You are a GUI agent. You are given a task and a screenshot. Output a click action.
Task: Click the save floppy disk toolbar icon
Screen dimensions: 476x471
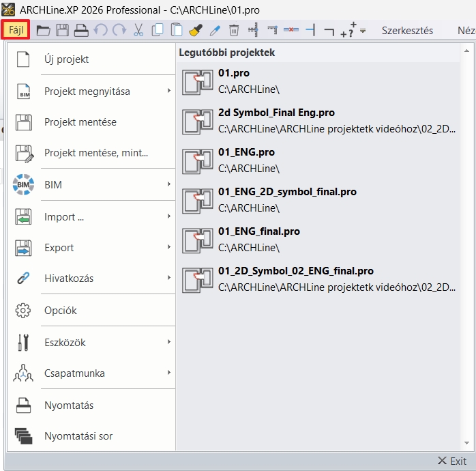(x=62, y=31)
